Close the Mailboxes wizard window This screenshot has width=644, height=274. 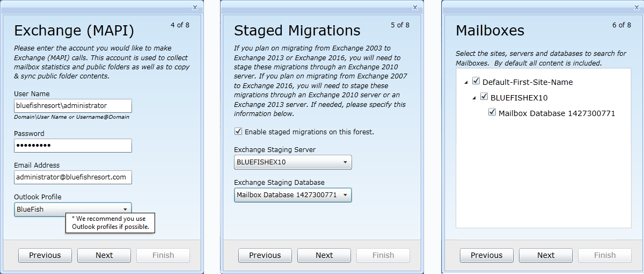(636, 7)
